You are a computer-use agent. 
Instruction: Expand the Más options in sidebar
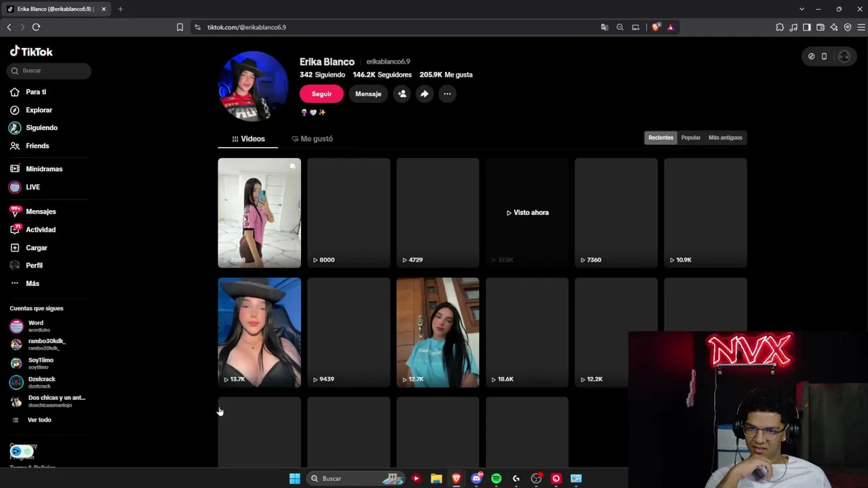[33, 283]
